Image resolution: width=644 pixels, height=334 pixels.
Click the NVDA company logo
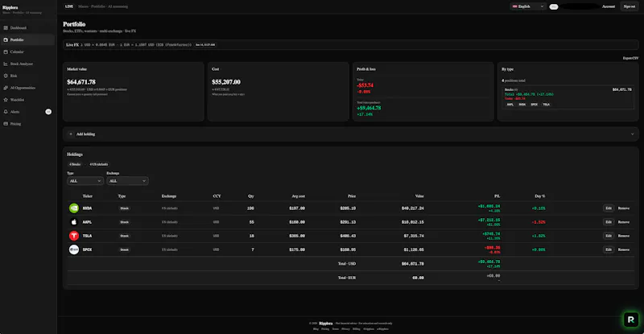click(x=74, y=208)
